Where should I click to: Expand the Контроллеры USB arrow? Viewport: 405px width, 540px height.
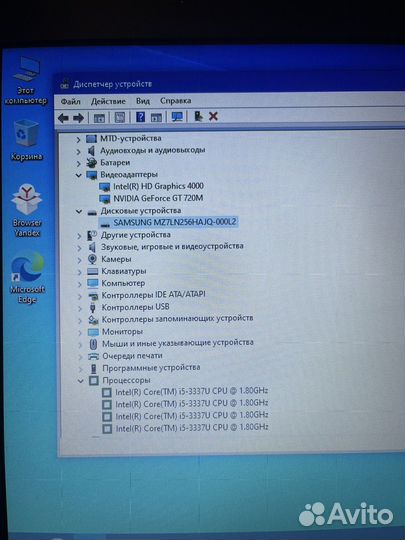coord(80,308)
